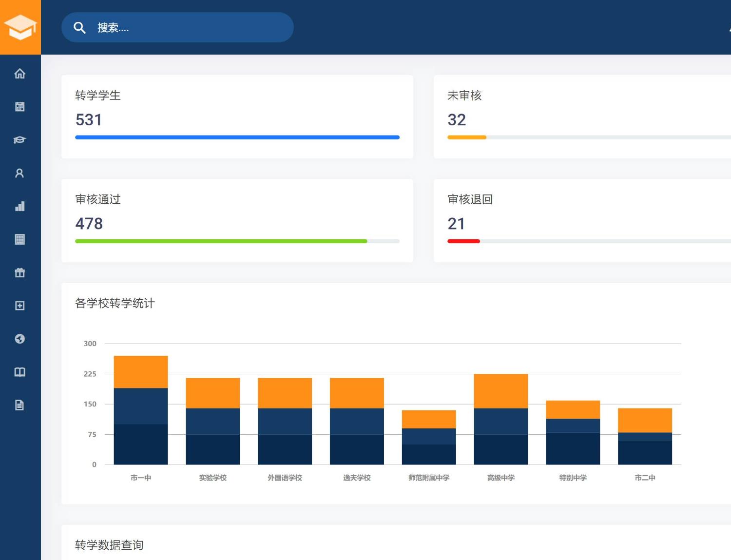
Task: Select the document page sidebar icon
Action: [x=19, y=405]
